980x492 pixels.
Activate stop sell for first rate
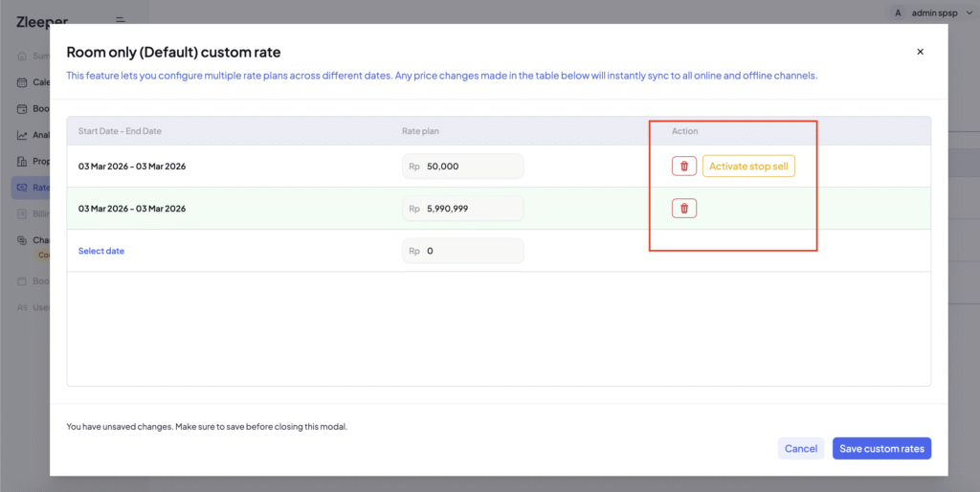click(x=748, y=167)
